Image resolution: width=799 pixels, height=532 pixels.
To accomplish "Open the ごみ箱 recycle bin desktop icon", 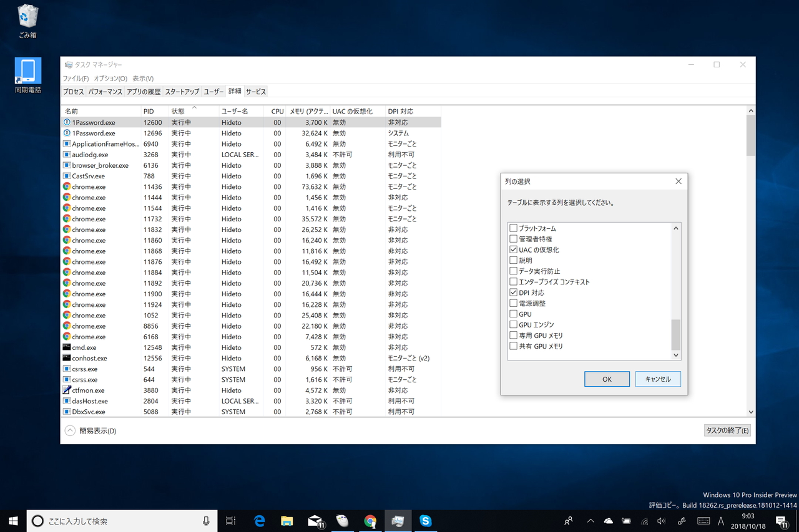I will (27, 21).
